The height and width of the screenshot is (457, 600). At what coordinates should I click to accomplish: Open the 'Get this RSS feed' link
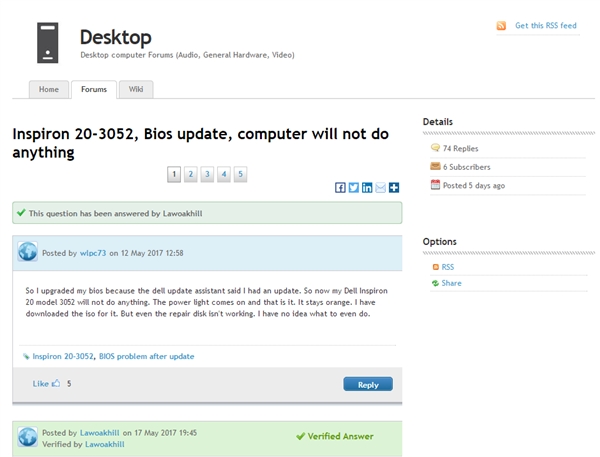coord(545,26)
